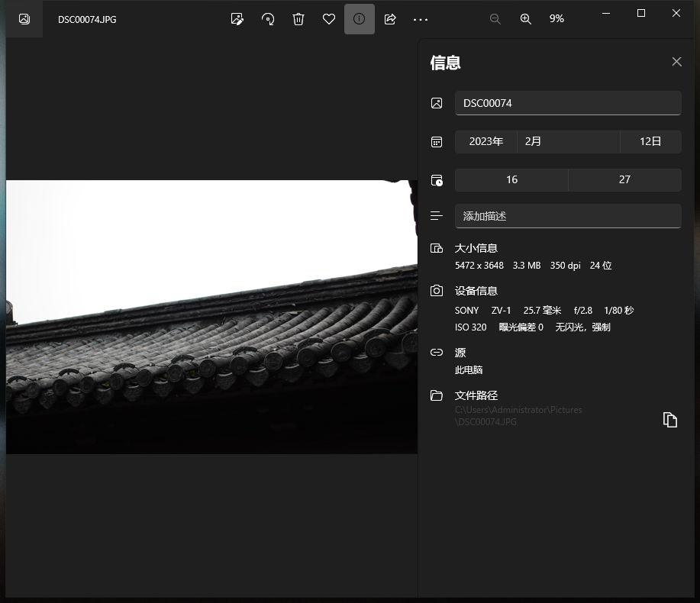This screenshot has height=603, width=700.
Task: Open the three-dot more options menu
Action: click(x=421, y=19)
